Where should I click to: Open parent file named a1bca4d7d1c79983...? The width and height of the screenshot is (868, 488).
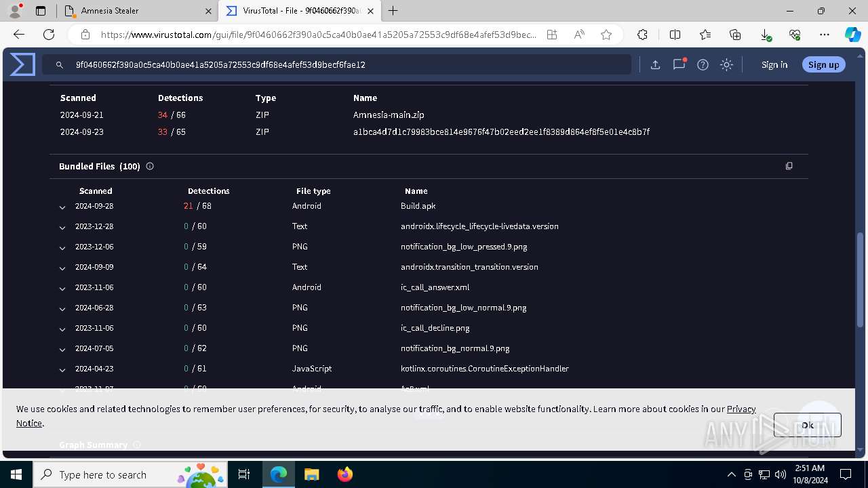click(x=501, y=132)
